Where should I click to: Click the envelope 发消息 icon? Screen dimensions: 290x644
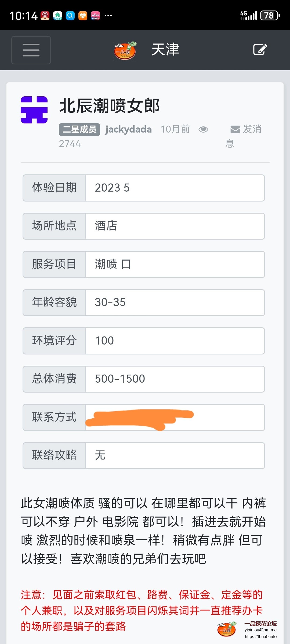(x=235, y=130)
